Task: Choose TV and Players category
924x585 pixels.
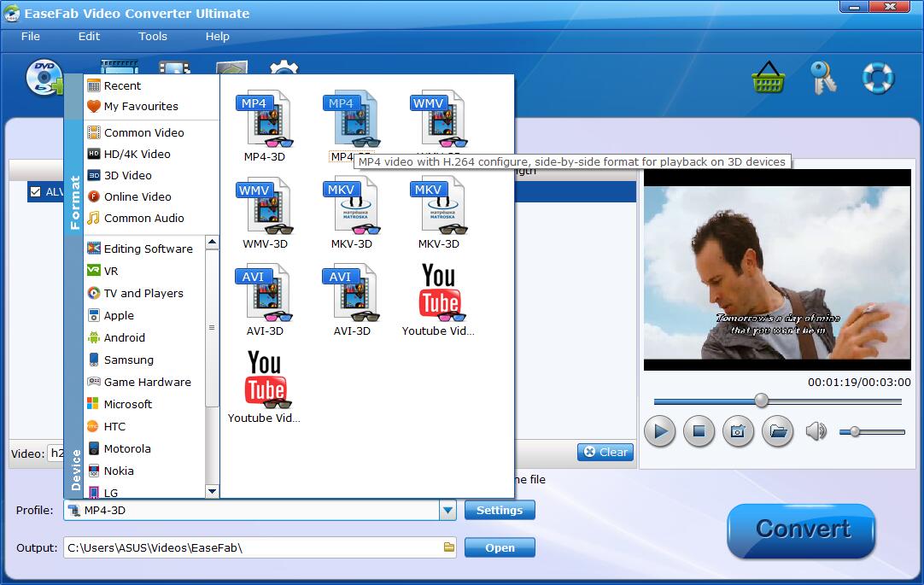Action: point(145,294)
